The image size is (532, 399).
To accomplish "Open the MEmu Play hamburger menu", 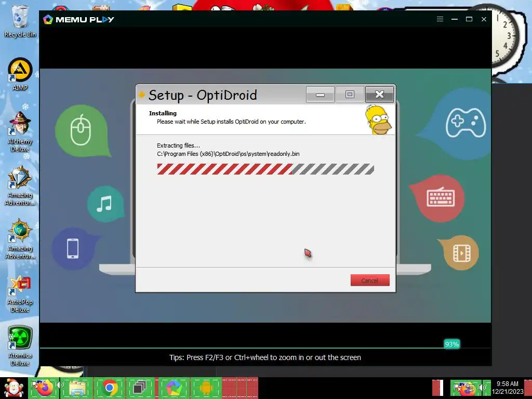I will (440, 19).
